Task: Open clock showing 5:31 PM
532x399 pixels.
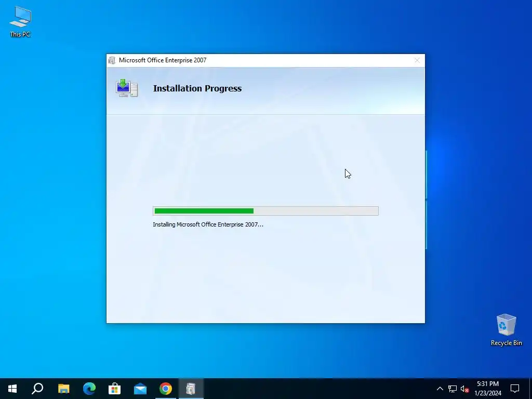Action: click(x=488, y=389)
